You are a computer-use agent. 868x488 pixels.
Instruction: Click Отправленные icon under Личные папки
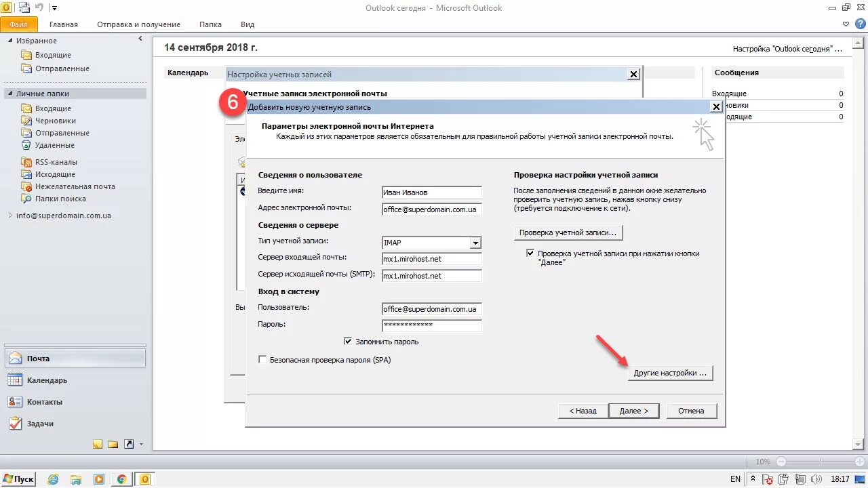point(26,133)
